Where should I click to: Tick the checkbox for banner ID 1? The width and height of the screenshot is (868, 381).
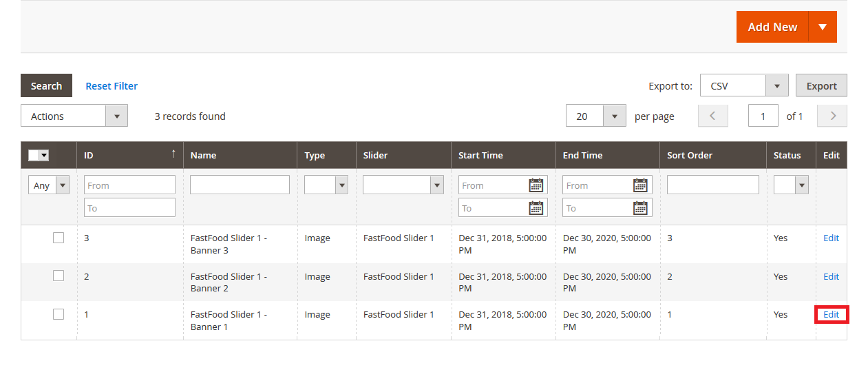[59, 314]
